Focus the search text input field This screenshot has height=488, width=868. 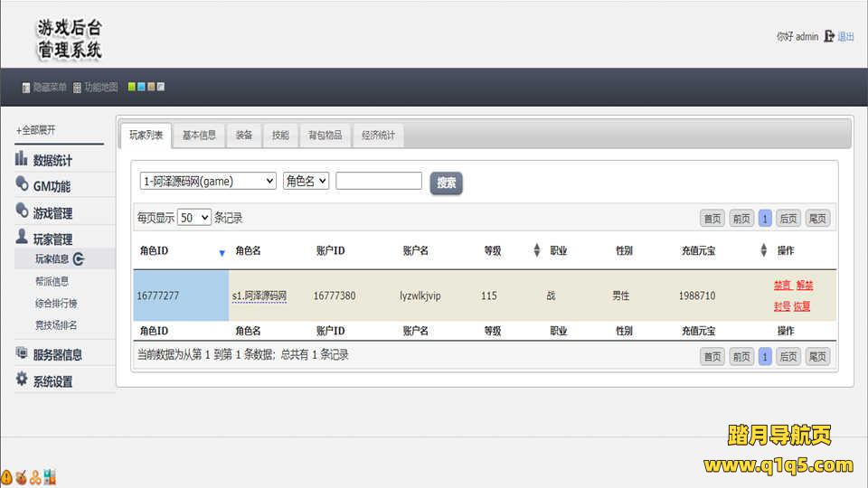pos(379,181)
